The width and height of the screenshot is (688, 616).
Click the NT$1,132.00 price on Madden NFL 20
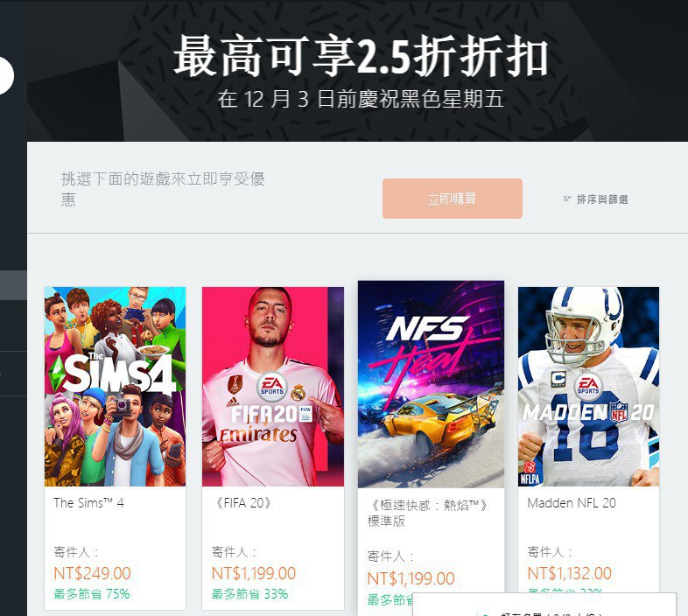tap(570, 573)
